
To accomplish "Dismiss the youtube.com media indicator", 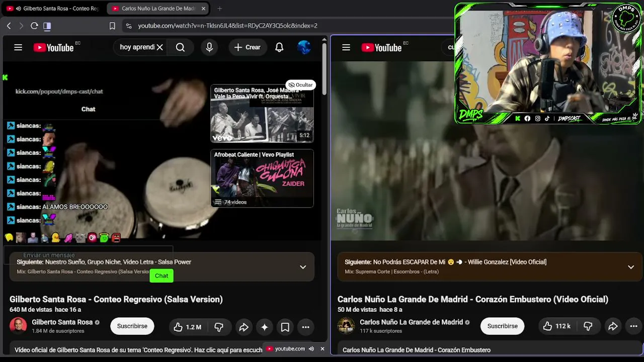I will pyautogui.click(x=323, y=349).
